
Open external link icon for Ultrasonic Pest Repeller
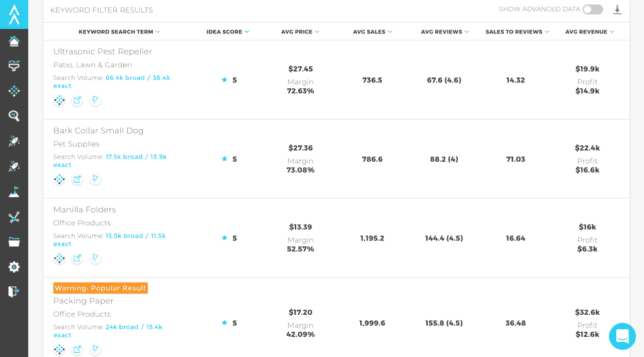(77, 100)
